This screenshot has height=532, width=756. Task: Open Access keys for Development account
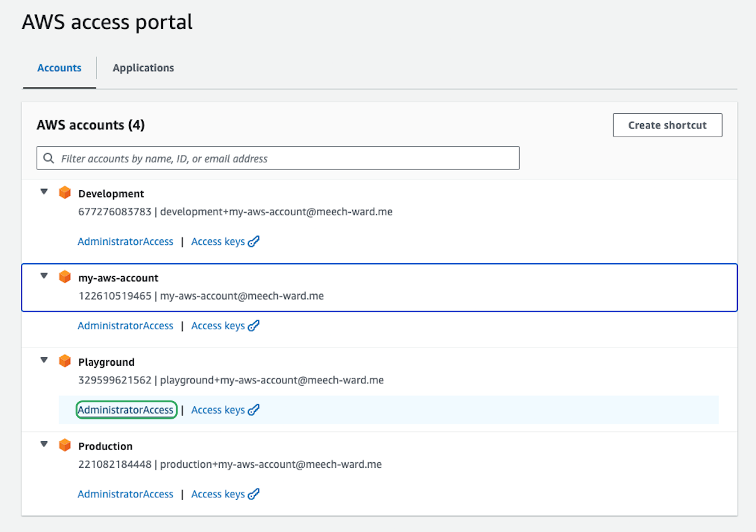tap(218, 242)
